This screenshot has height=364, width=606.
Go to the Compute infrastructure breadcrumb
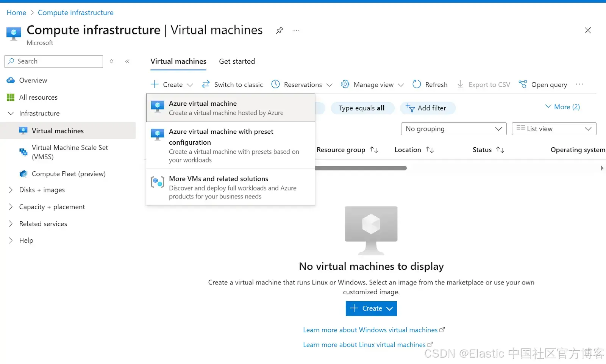coord(76,12)
